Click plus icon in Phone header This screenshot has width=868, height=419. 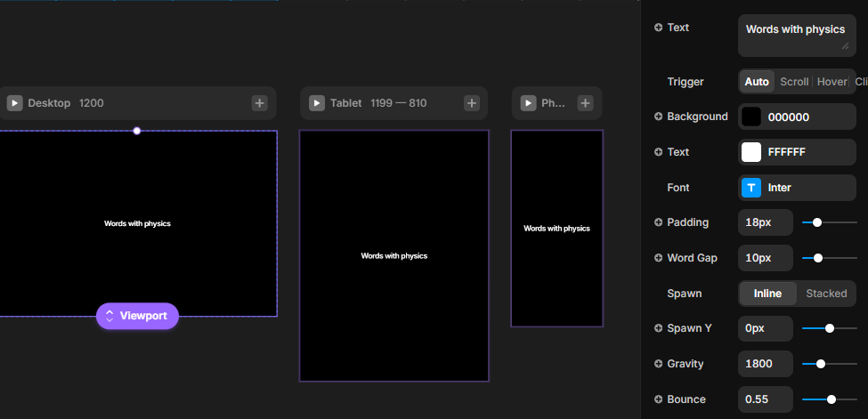pos(585,103)
